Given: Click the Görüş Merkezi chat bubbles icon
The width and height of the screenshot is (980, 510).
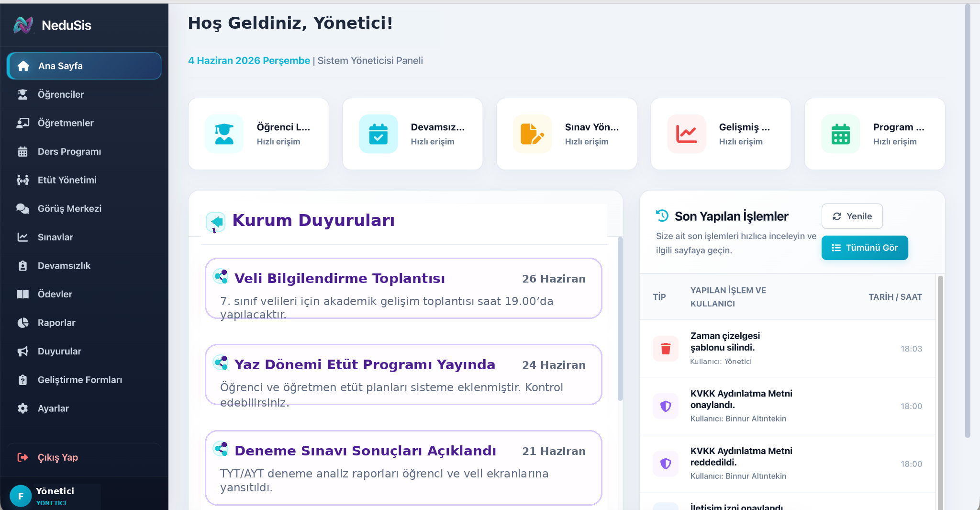Looking at the screenshot, I should (x=22, y=208).
